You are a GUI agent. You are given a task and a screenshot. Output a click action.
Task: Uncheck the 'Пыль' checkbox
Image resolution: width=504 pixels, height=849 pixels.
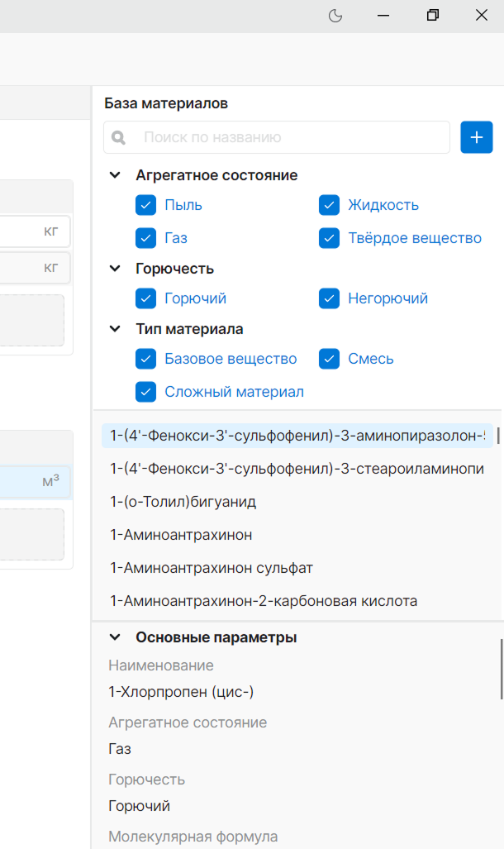(x=145, y=205)
